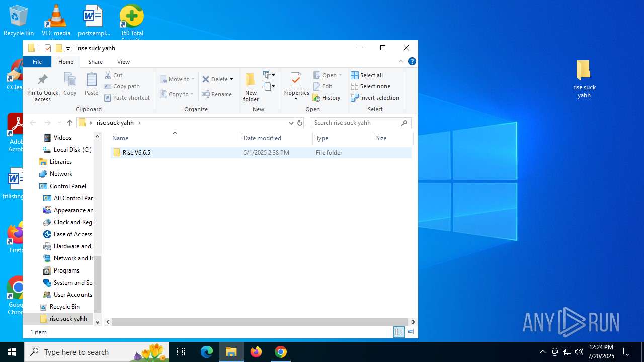Select Rise V6.6.5 folder row
The width and height of the screenshot is (644, 362).
coord(261,153)
